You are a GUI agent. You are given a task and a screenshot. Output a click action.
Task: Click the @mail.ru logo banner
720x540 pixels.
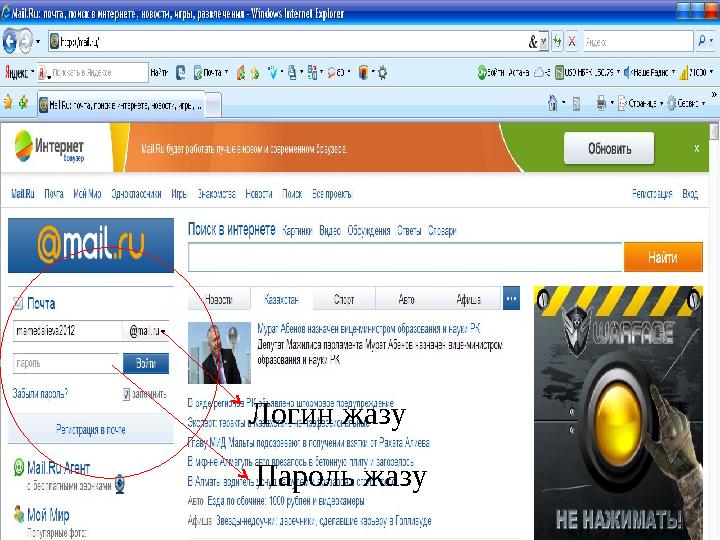point(91,245)
